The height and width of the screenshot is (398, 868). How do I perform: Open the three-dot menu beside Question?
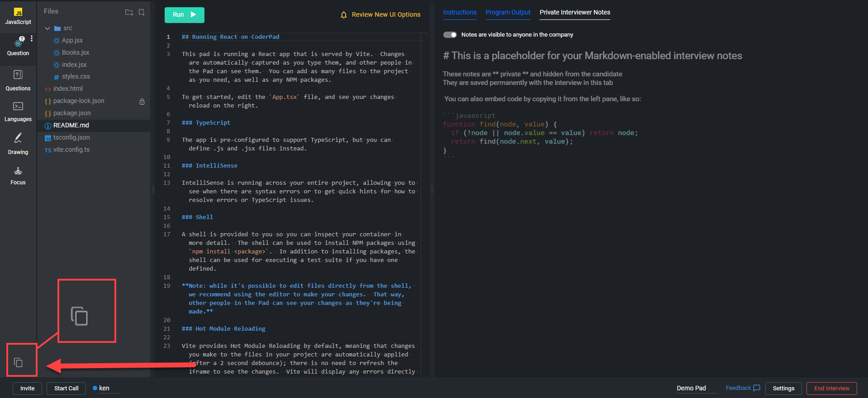[x=32, y=39]
